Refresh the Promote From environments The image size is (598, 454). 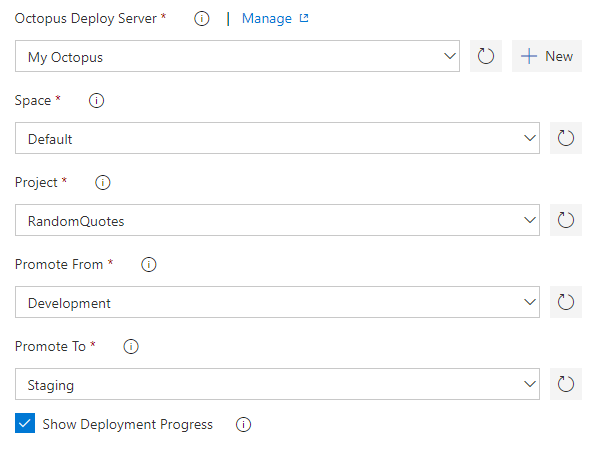pos(566,302)
